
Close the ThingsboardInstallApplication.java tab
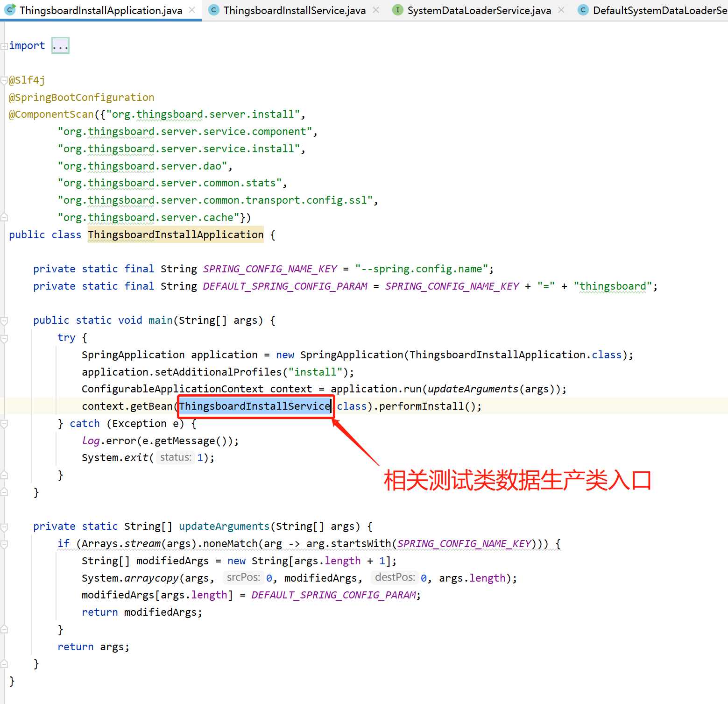click(x=192, y=10)
